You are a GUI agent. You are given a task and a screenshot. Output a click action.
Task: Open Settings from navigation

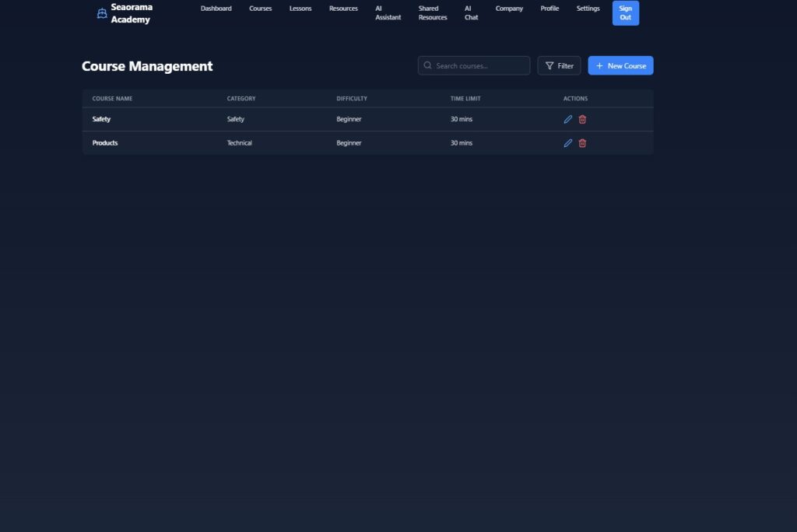point(588,9)
